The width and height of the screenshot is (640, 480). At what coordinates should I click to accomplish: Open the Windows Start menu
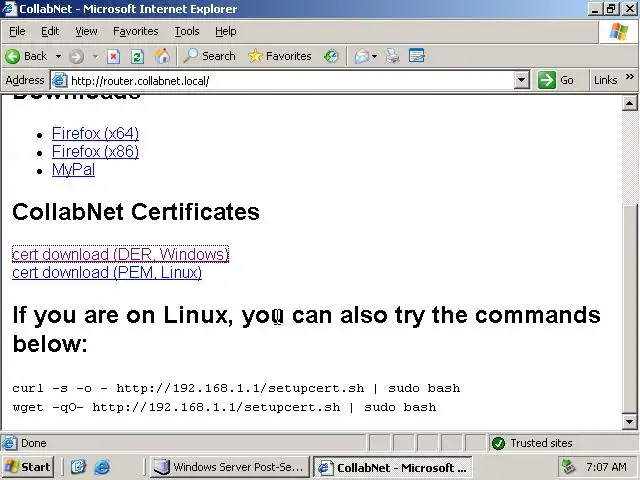click(x=28, y=467)
